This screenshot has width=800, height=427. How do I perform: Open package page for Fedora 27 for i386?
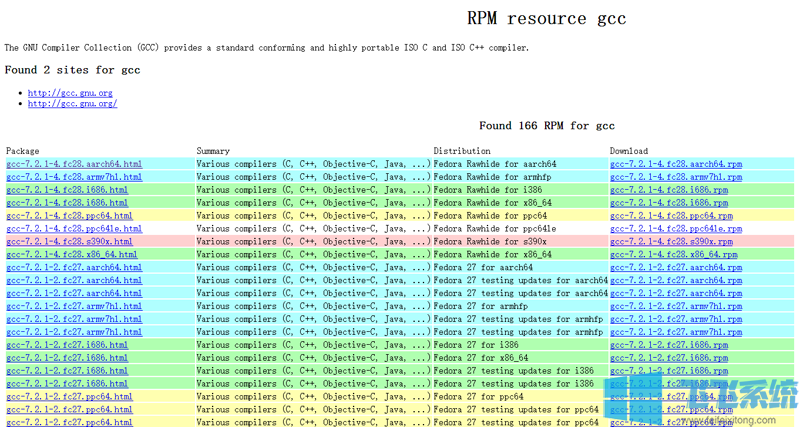(x=67, y=345)
